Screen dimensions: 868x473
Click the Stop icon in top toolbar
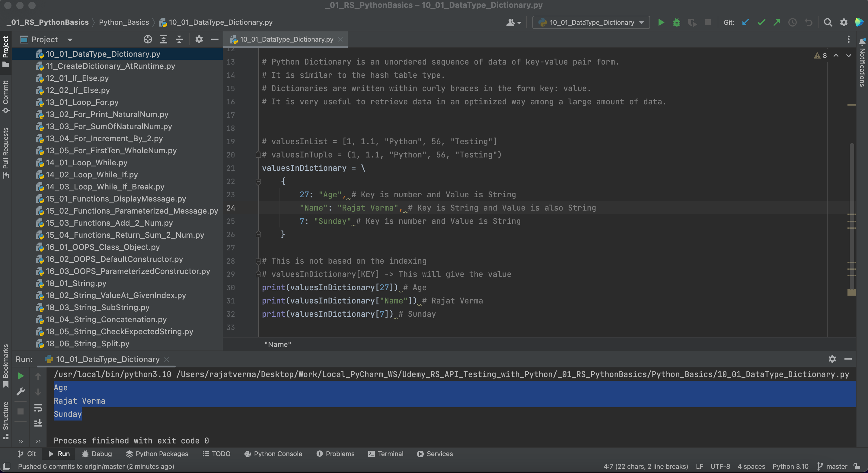(x=708, y=23)
